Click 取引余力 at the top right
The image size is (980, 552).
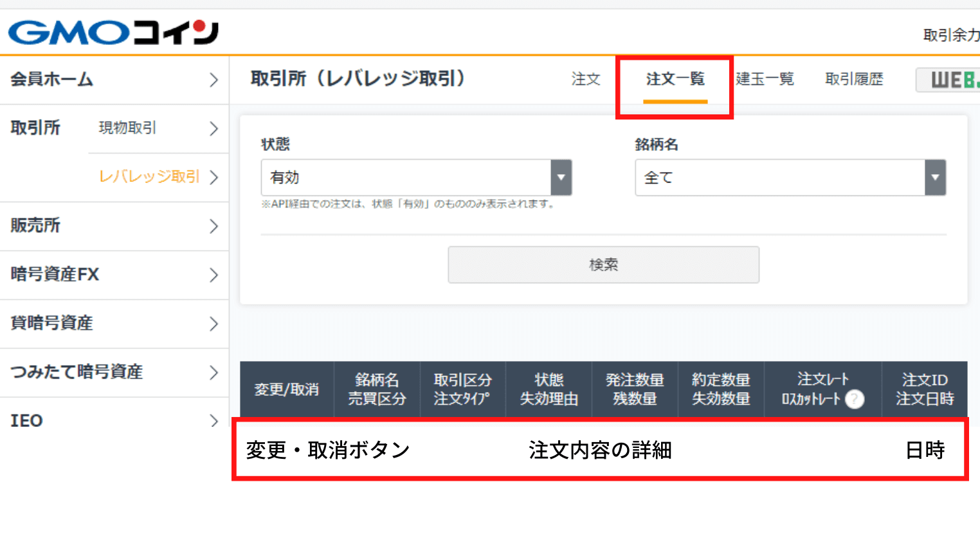[x=952, y=36]
